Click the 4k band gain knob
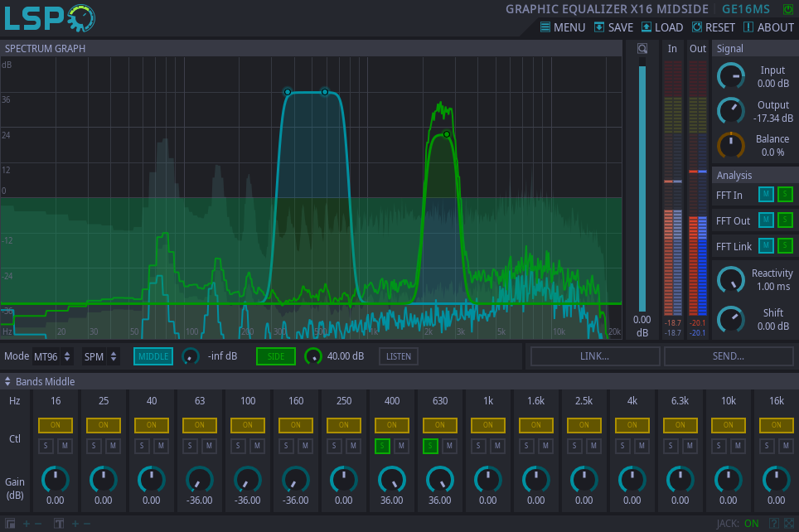The image size is (799, 532). (632, 480)
